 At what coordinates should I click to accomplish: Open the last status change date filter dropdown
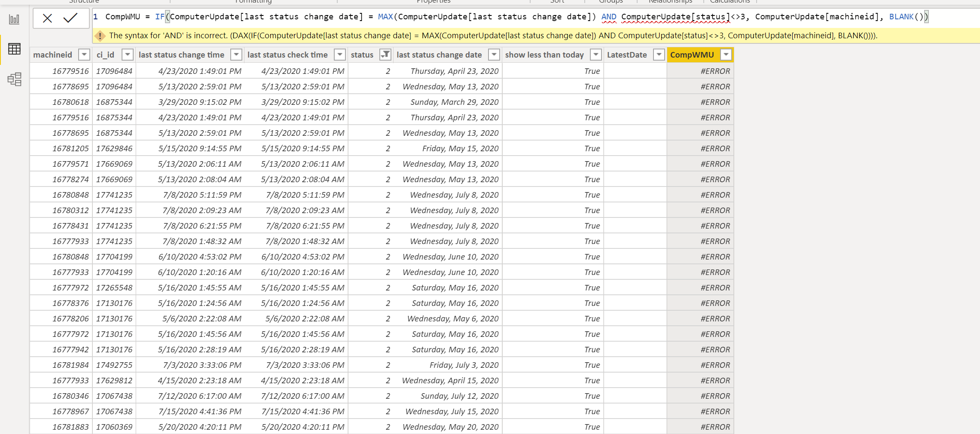(495, 55)
